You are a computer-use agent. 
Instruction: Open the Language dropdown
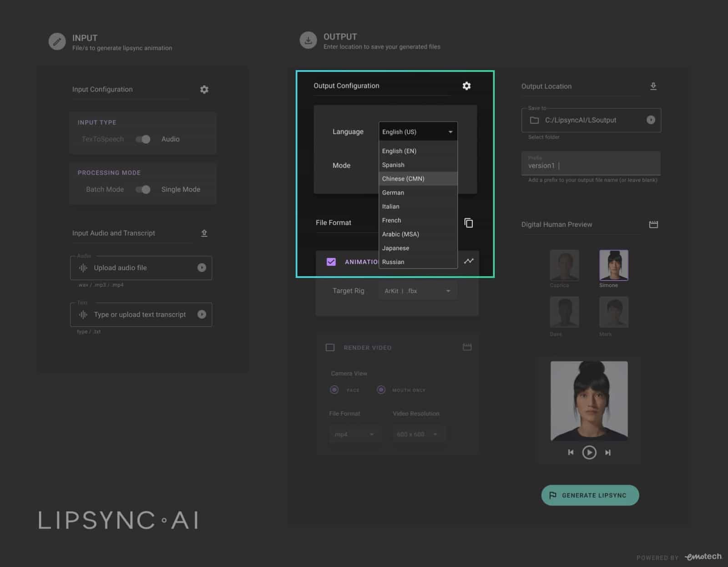tap(417, 132)
